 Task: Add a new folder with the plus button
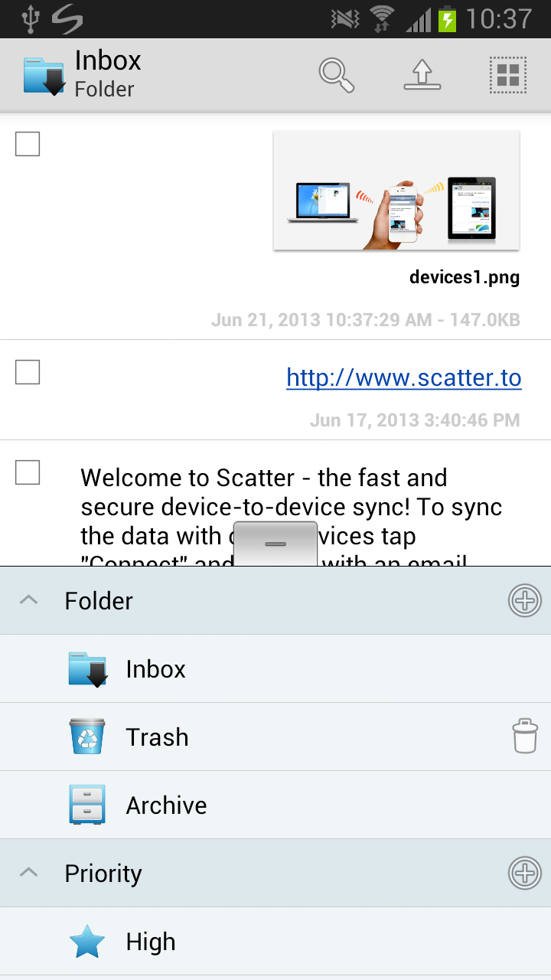pyautogui.click(x=525, y=600)
